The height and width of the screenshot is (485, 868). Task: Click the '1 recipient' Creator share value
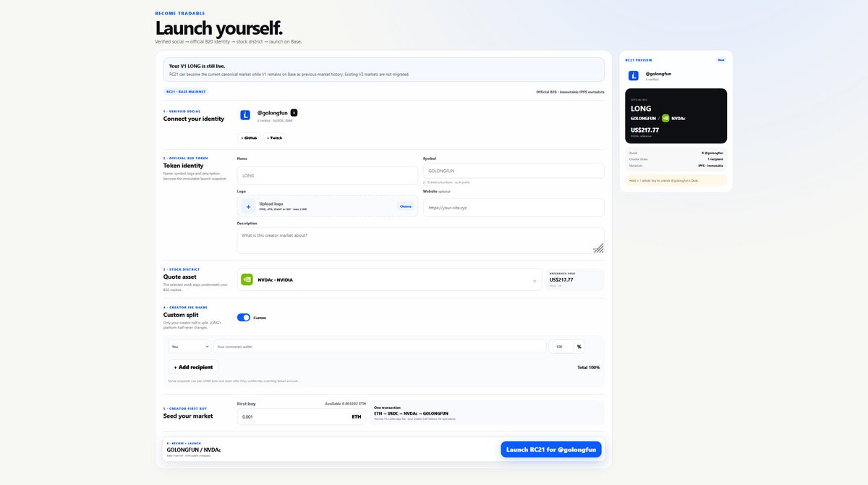(715, 159)
